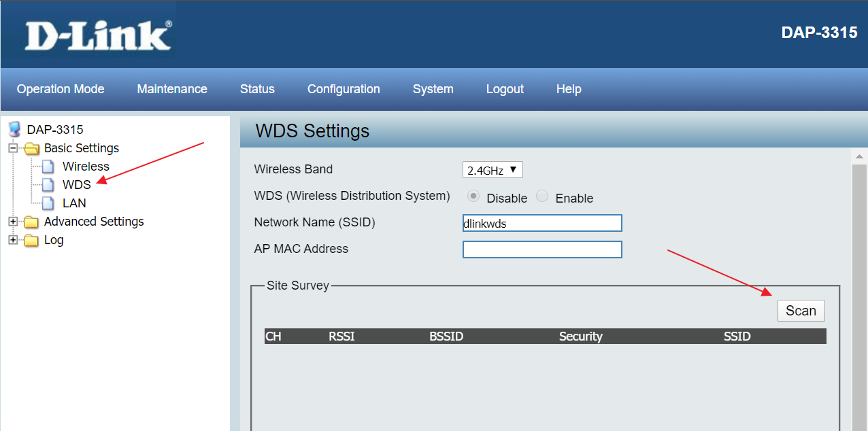Open the Configuration menu

pos(344,89)
